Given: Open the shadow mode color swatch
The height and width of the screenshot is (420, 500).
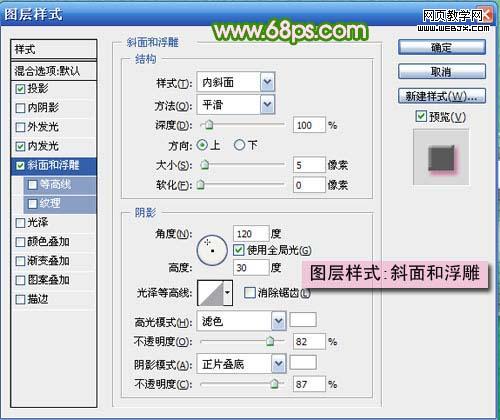Looking at the screenshot, I should point(303,363).
